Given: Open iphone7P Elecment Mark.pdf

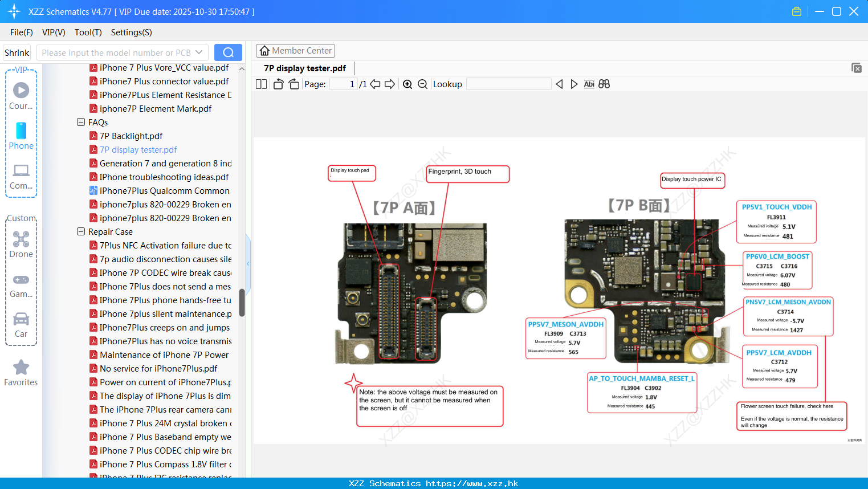Looking at the screenshot, I should coord(156,108).
